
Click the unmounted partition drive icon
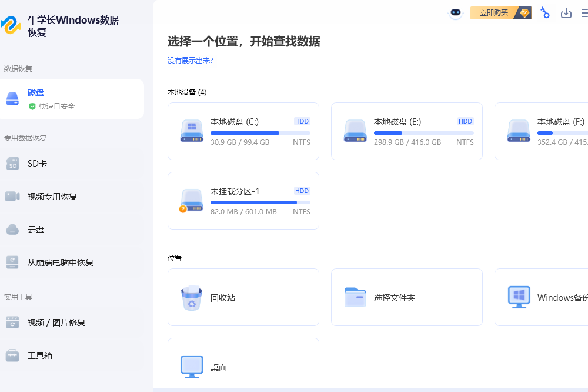coord(192,201)
